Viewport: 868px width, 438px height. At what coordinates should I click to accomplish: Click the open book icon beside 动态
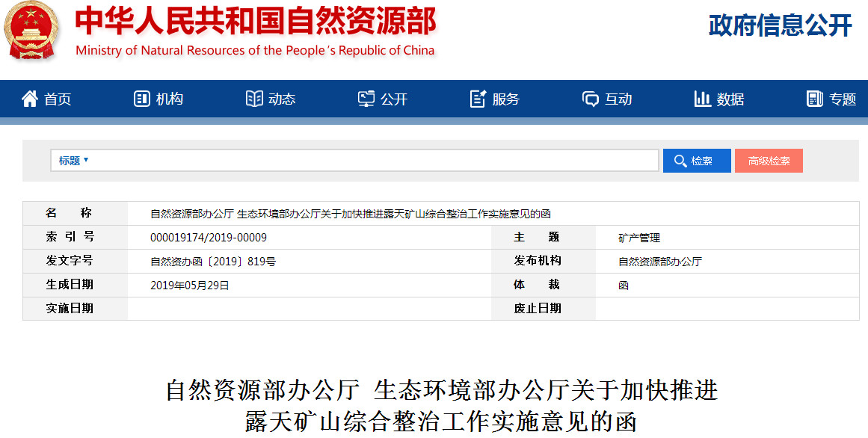pos(254,99)
